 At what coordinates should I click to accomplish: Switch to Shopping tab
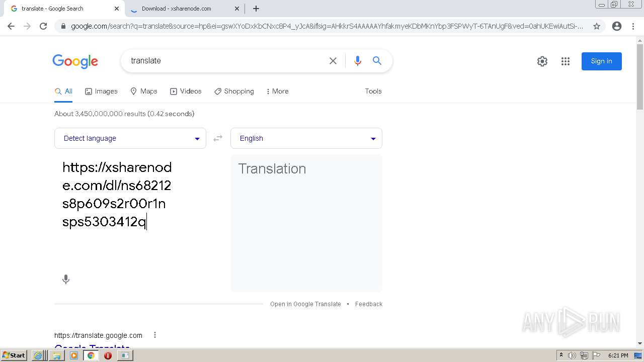coord(234,92)
